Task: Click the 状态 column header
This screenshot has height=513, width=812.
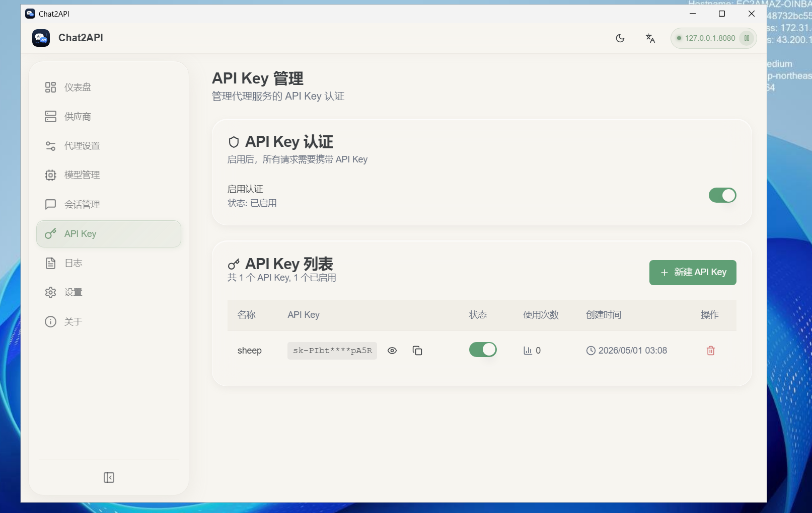Action: 478,315
